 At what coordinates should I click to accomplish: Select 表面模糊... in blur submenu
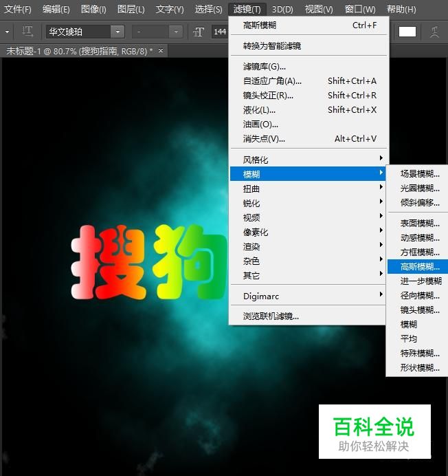click(418, 224)
